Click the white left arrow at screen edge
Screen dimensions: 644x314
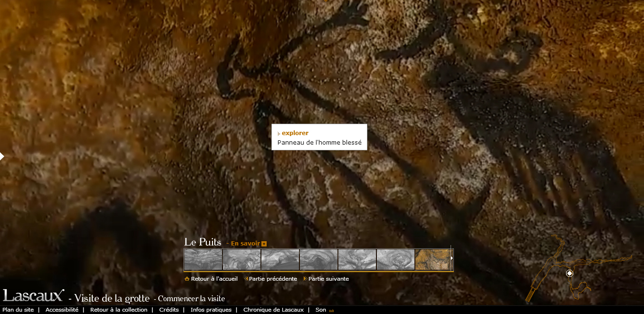[2, 156]
